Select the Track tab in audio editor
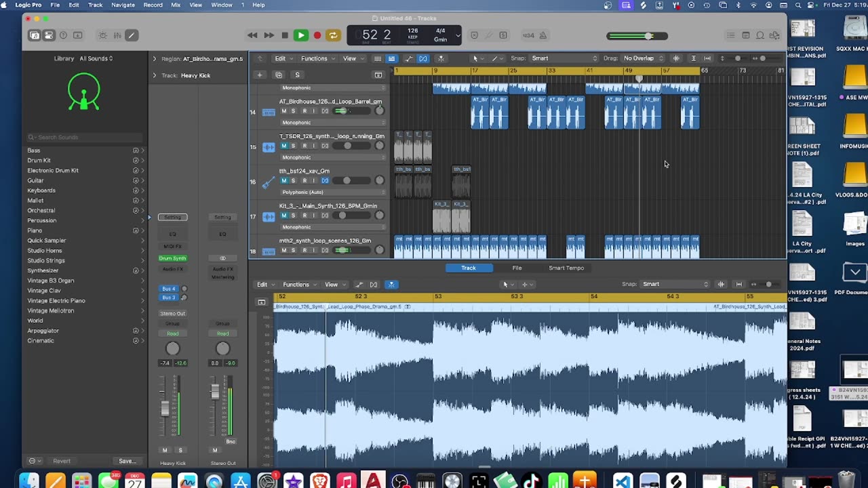 click(x=469, y=268)
